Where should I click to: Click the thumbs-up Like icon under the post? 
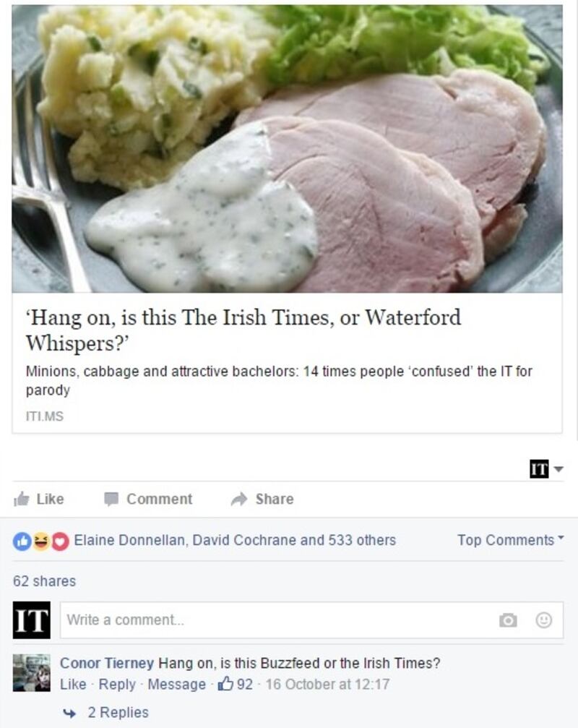point(22,499)
